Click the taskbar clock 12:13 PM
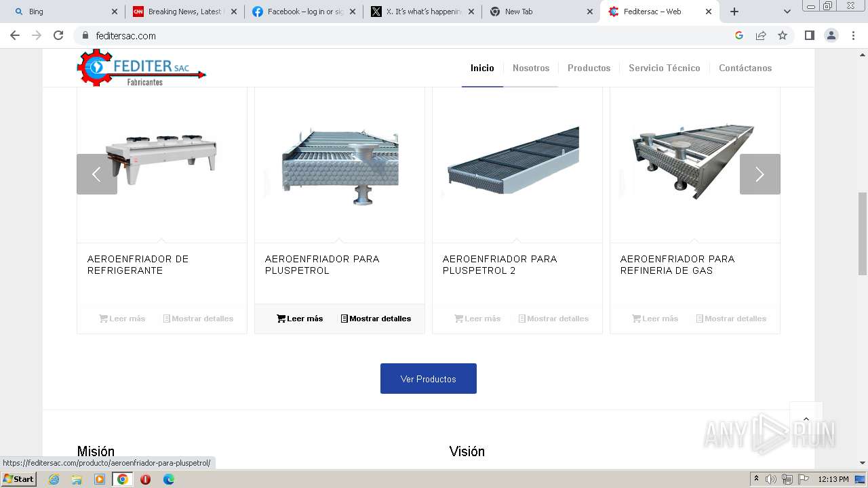This screenshot has width=868, height=488. [x=833, y=479]
